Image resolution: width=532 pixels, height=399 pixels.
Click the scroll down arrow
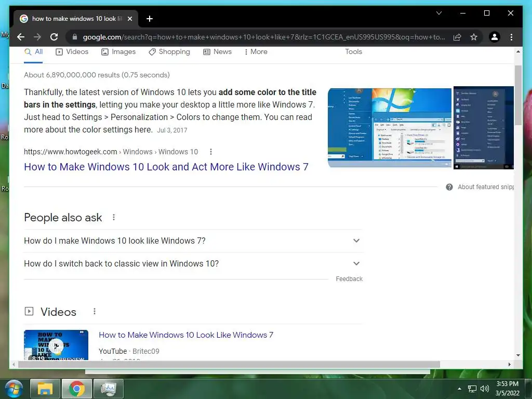pyautogui.click(x=518, y=355)
